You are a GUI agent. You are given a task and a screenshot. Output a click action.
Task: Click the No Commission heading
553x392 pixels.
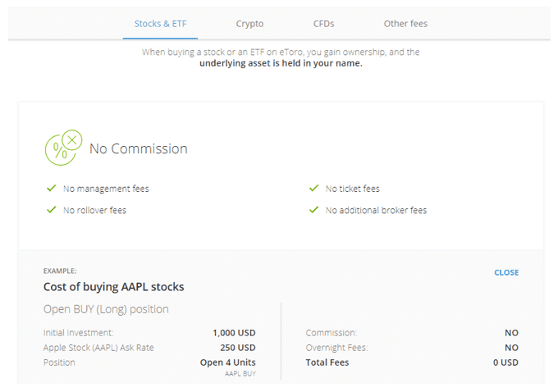tap(138, 148)
